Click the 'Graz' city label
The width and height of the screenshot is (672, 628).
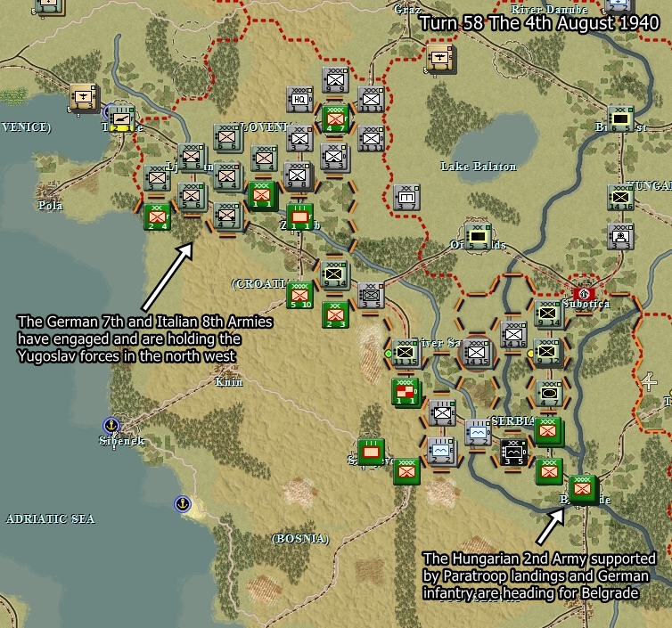coord(406,9)
